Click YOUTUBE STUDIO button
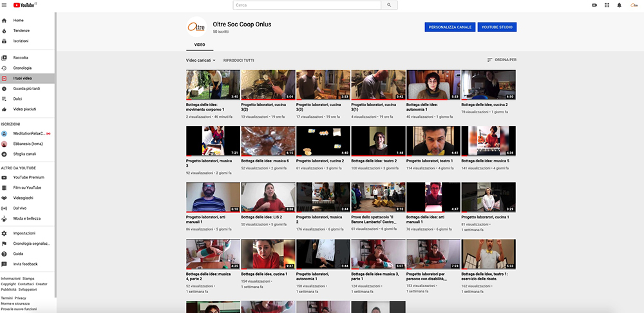 pyautogui.click(x=497, y=27)
